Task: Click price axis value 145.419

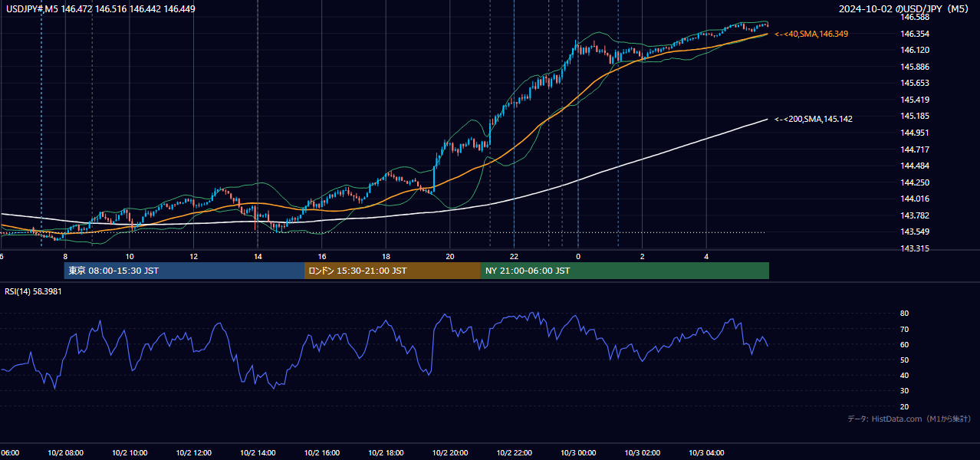Action: click(915, 100)
